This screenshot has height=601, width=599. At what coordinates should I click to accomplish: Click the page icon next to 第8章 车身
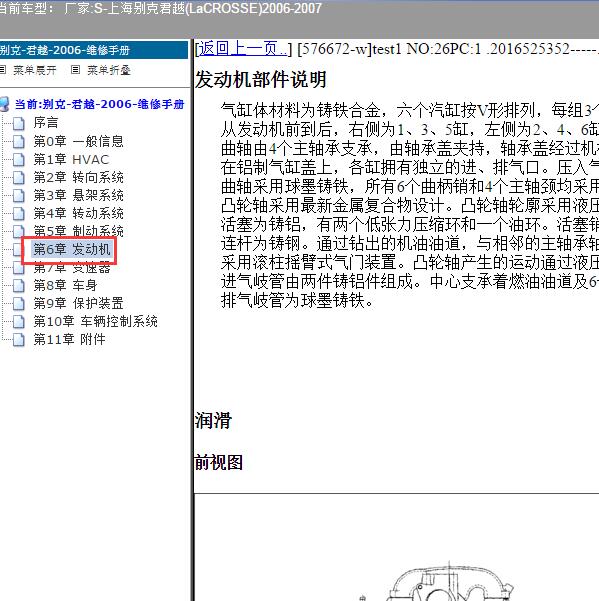click(x=19, y=286)
